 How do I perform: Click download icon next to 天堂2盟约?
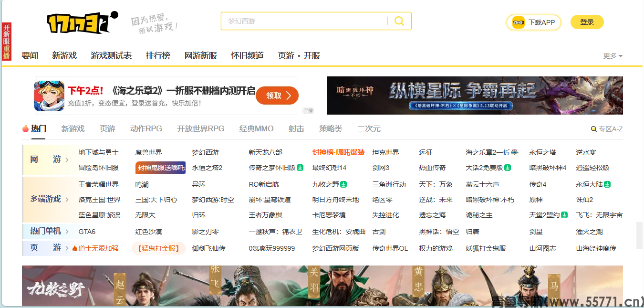click(564, 215)
